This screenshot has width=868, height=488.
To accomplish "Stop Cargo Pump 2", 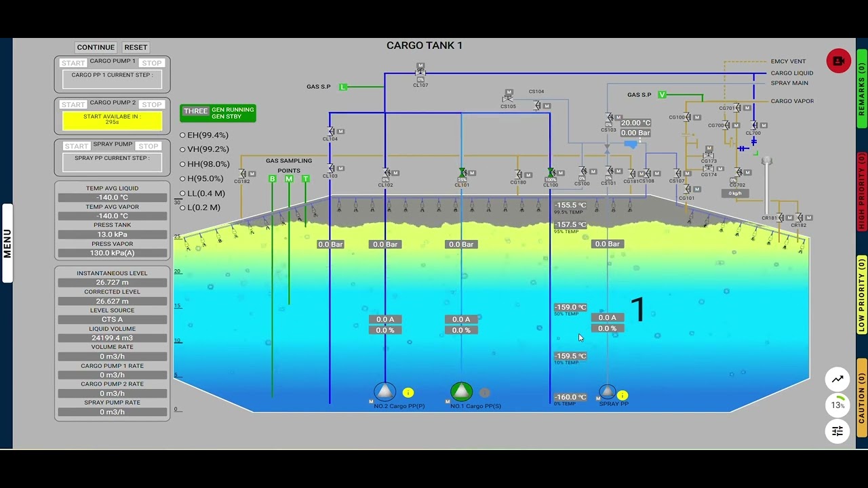I will [152, 104].
